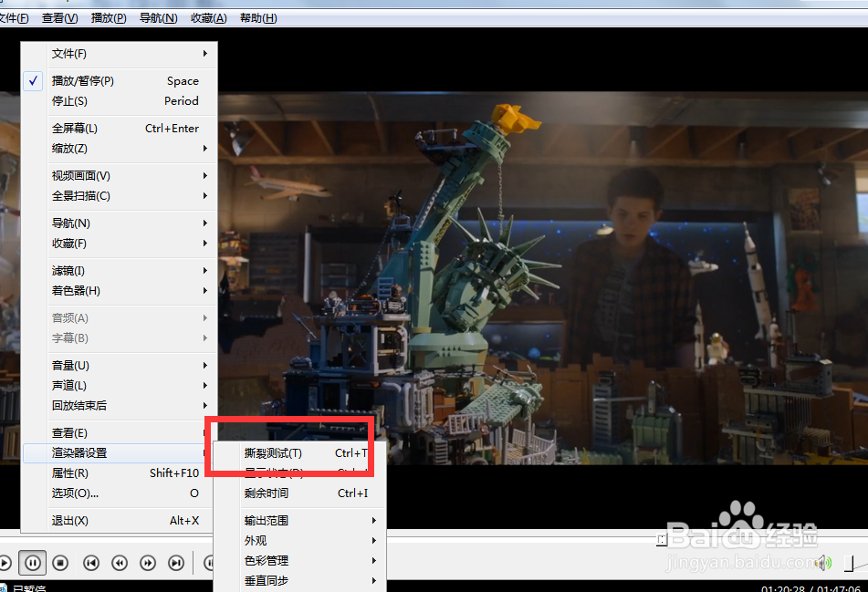Click the speaker mute icon
The image size is (868, 592).
click(825, 563)
